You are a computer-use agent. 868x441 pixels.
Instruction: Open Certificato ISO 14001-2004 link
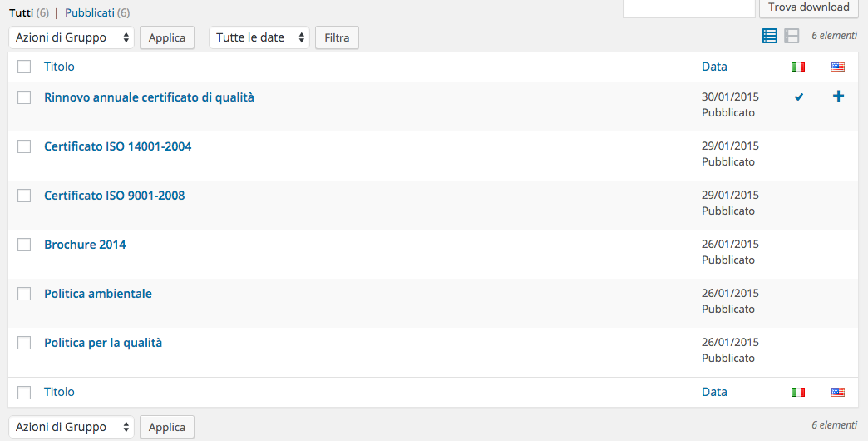click(x=118, y=146)
